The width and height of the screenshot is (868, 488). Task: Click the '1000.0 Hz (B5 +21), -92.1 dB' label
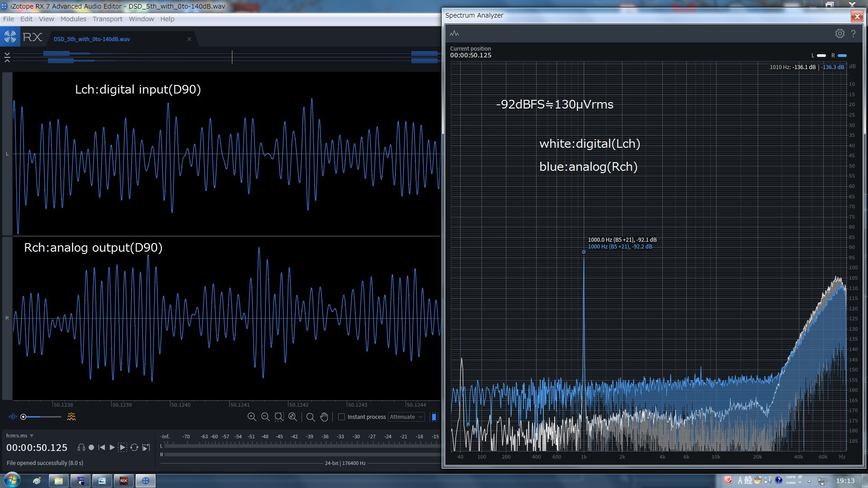click(622, 240)
